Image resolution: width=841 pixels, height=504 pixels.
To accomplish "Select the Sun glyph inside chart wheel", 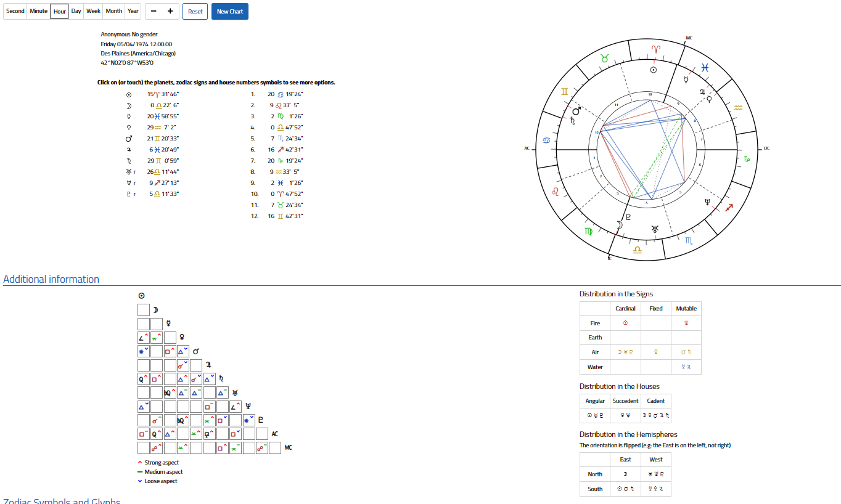I will 654,70.
